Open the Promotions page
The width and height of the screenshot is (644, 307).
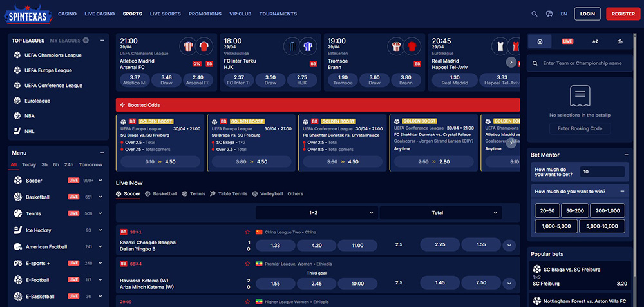pos(205,14)
